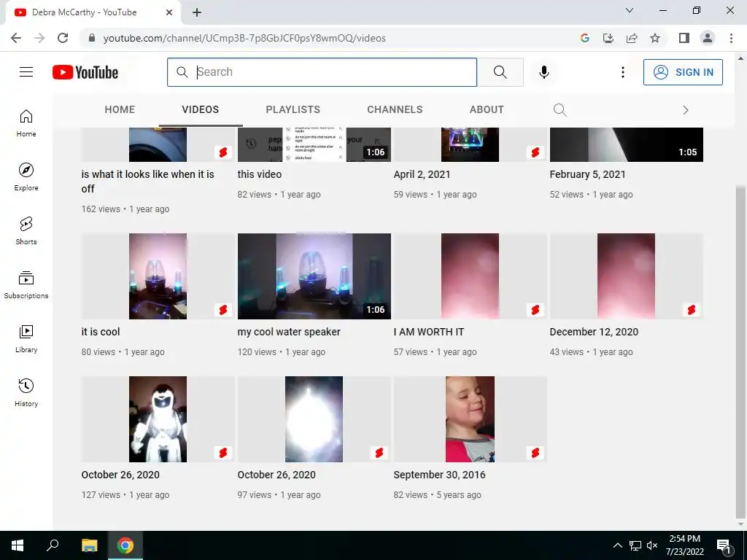
Task: Open the 97 views October 26, 2020 video title
Action: (276, 475)
